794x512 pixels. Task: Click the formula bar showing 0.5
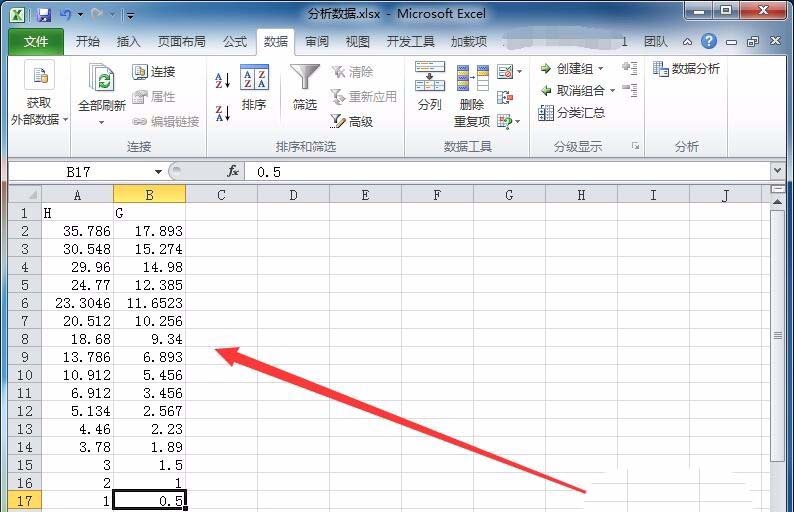[506, 172]
